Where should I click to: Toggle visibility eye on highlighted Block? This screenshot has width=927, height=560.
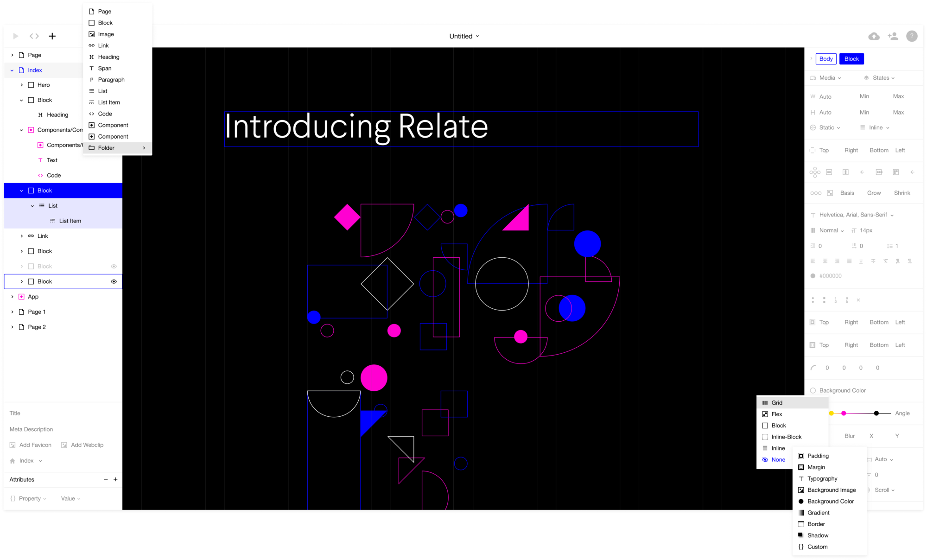click(x=114, y=281)
